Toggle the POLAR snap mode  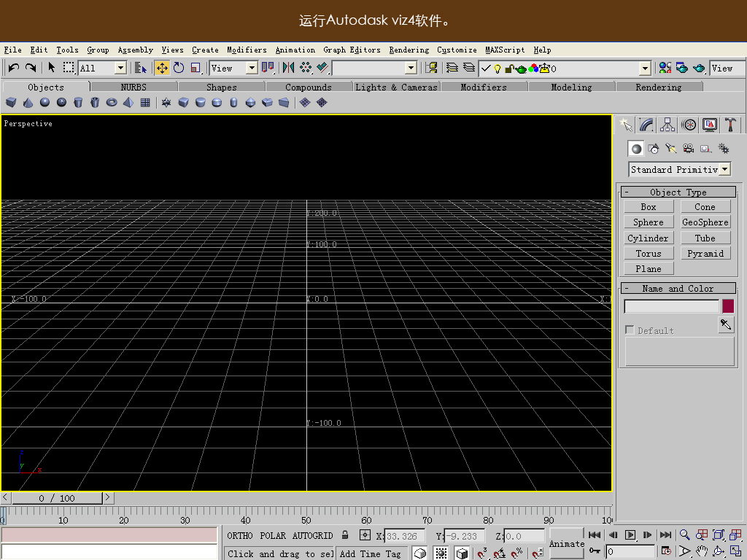273,536
